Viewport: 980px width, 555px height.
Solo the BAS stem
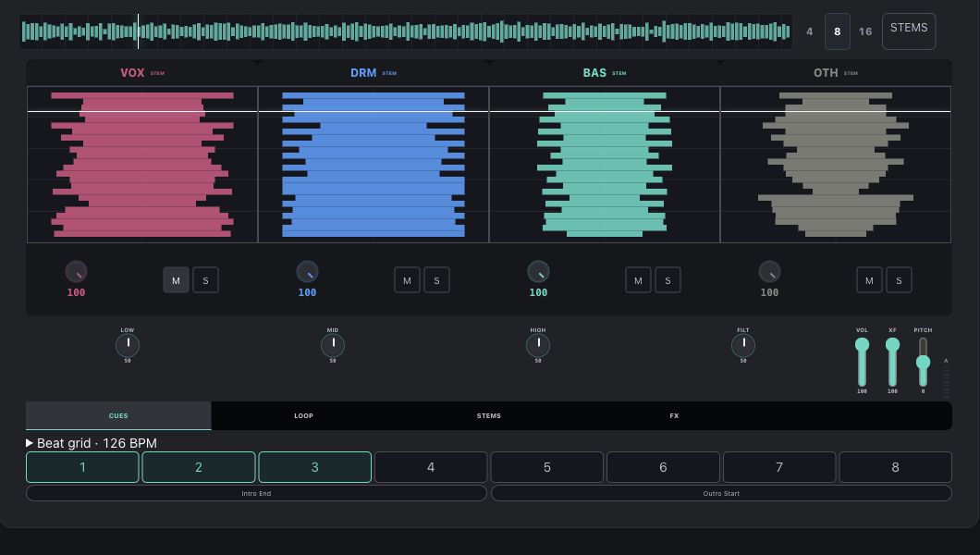click(x=668, y=280)
